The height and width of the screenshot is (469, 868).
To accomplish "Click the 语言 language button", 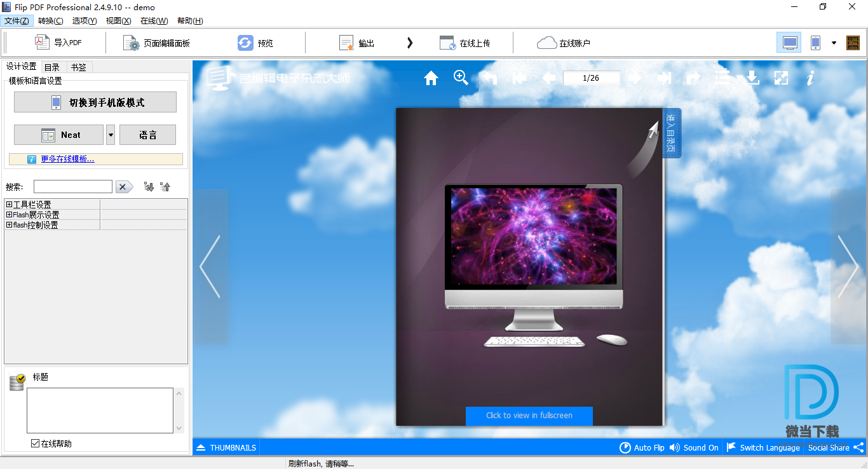I will (147, 135).
